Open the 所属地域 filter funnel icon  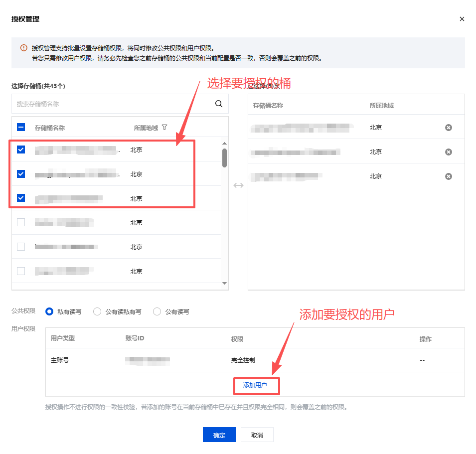(x=164, y=128)
